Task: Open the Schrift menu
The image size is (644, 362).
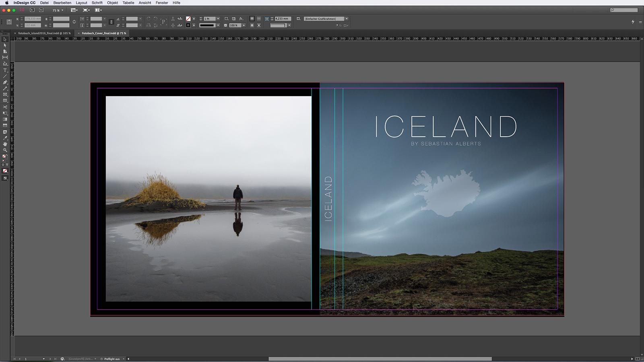Action: [97, 3]
